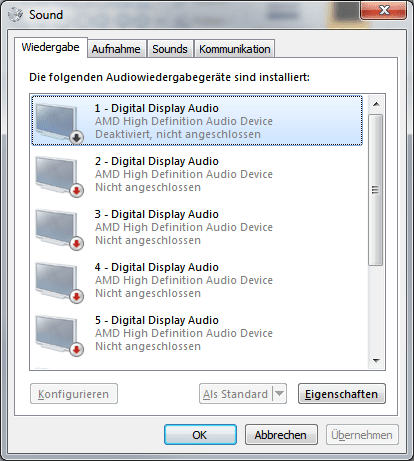The image size is (414, 461).
Task: Click the Sound speaker icon in title bar
Action: (15, 14)
